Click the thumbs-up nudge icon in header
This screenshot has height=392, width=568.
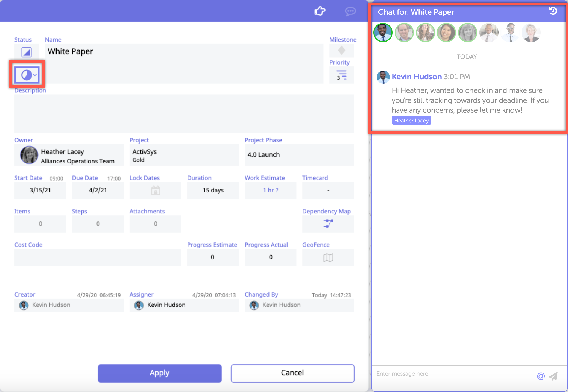320,11
